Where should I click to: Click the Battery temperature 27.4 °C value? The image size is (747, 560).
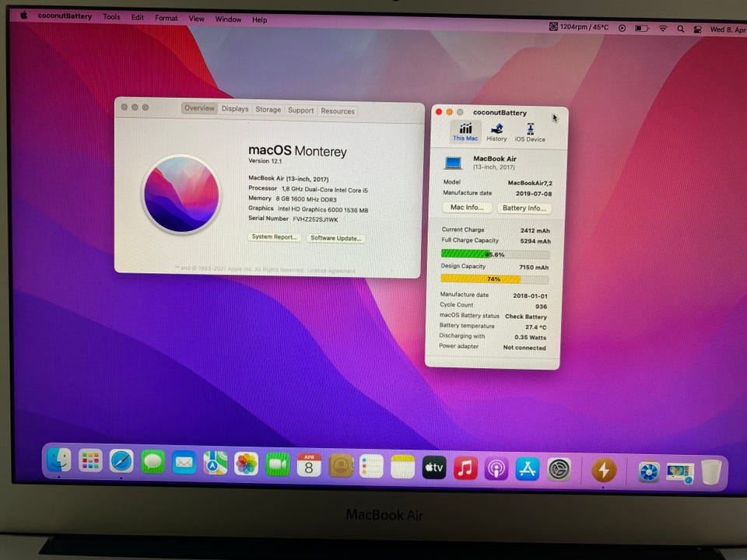click(536, 327)
